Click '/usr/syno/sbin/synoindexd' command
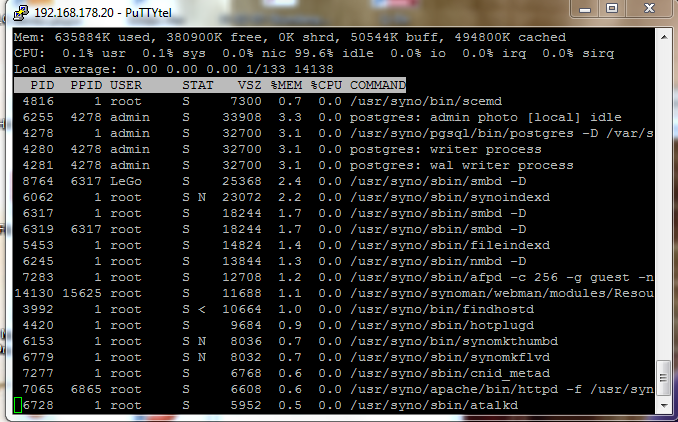This screenshot has height=422, width=678. tap(450, 197)
